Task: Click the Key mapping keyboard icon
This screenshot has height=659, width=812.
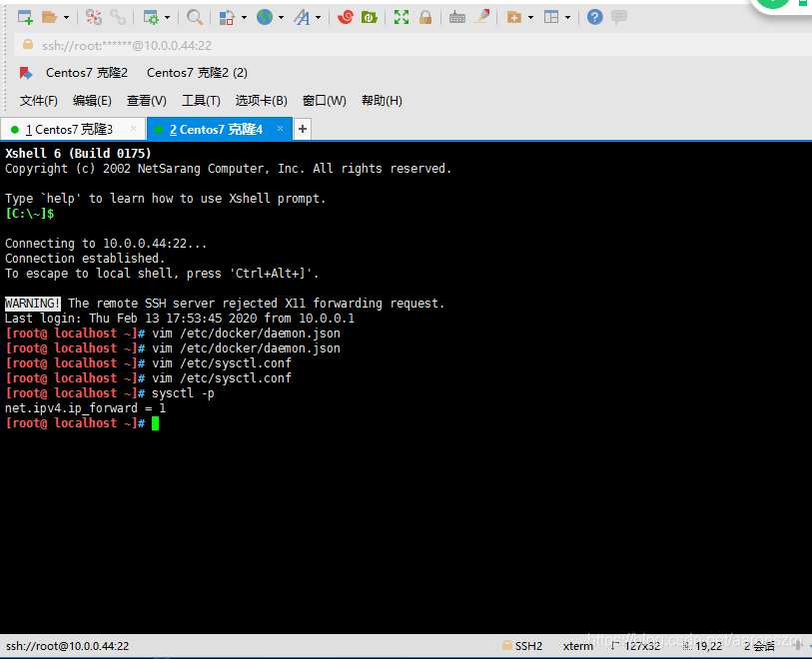Action: click(457, 17)
